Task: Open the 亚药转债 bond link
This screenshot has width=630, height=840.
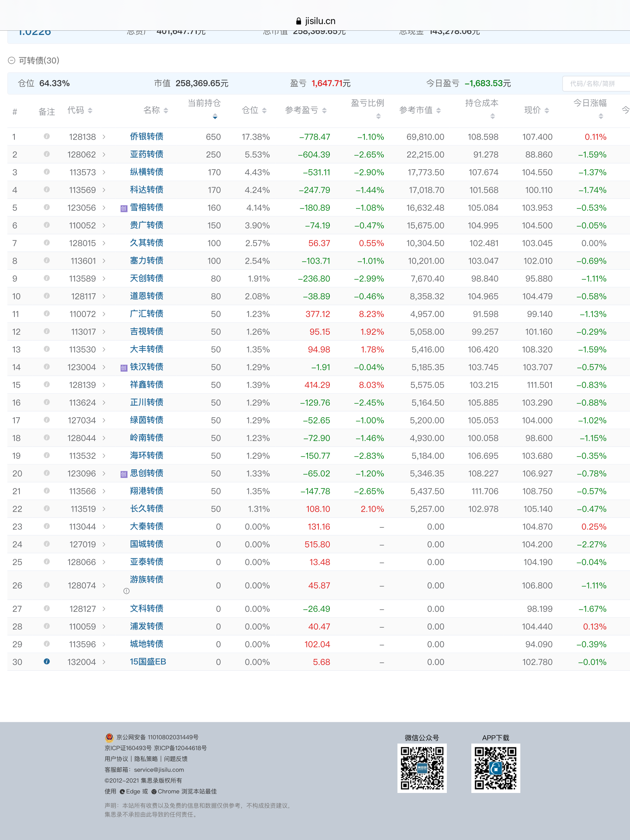Action: [x=147, y=154]
